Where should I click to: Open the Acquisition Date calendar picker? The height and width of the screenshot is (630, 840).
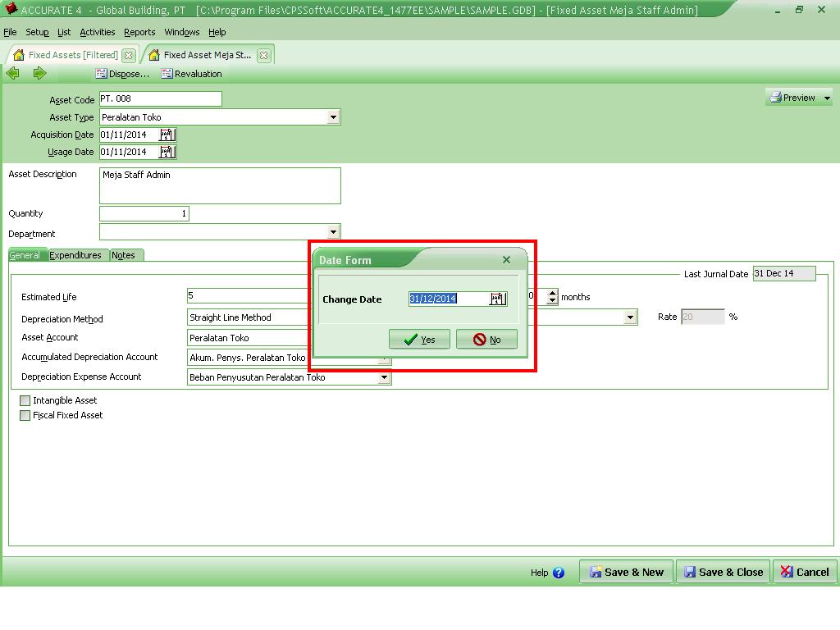(x=167, y=134)
